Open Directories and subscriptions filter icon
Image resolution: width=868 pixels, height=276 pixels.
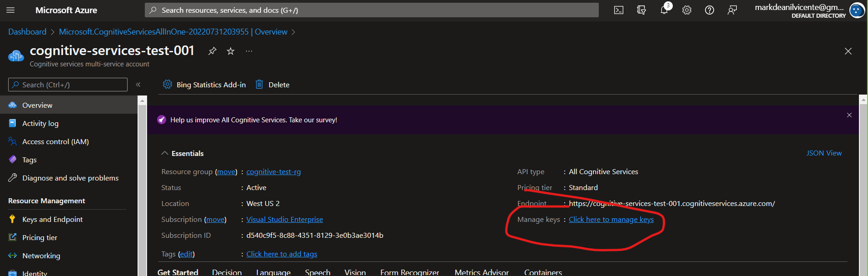pyautogui.click(x=641, y=10)
